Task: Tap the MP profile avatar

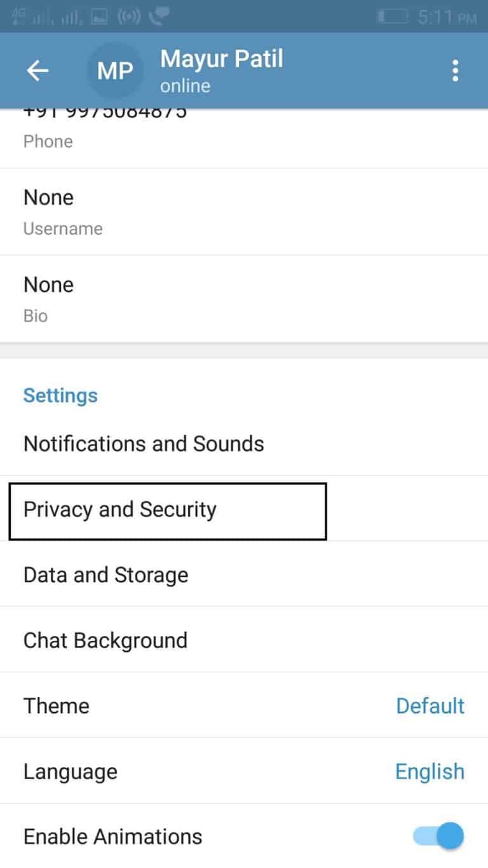Action: tap(115, 71)
